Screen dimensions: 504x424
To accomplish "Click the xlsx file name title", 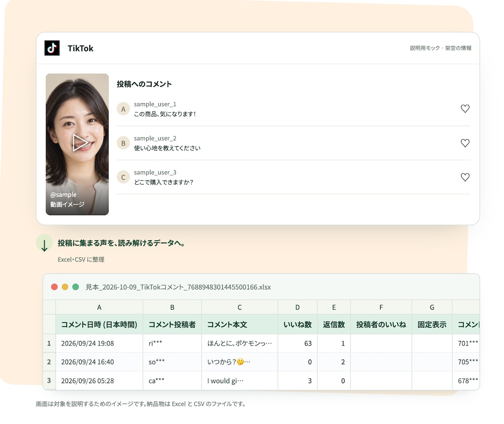I will click(178, 287).
